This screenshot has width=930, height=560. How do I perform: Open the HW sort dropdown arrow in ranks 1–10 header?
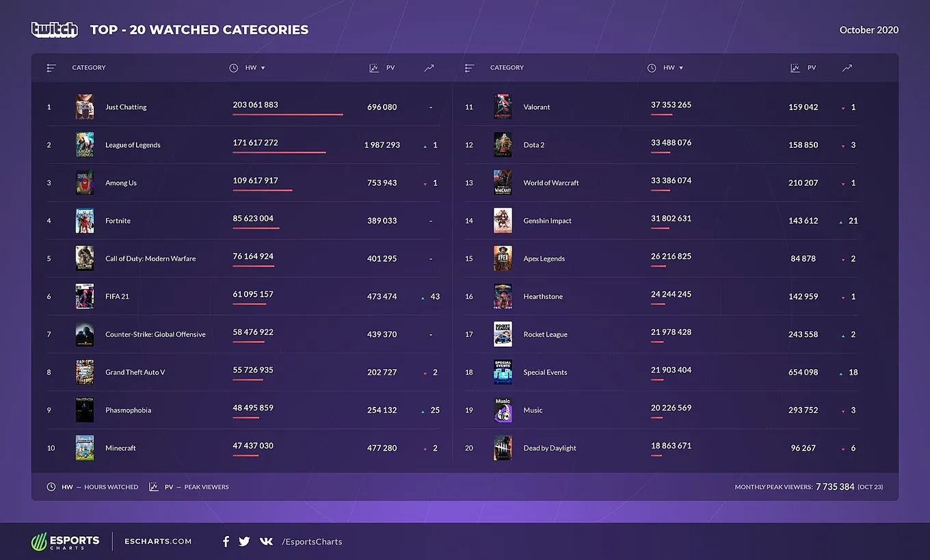point(263,68)
